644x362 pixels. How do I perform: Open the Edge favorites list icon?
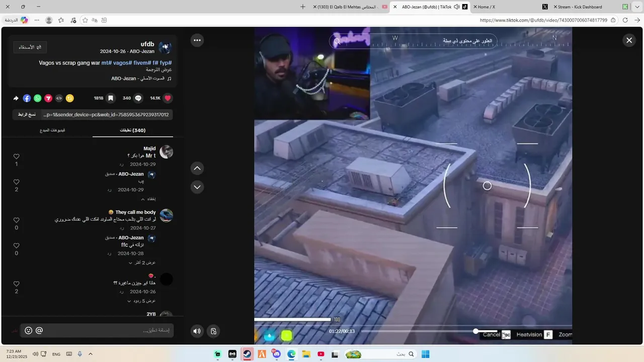tap(61, 20)
